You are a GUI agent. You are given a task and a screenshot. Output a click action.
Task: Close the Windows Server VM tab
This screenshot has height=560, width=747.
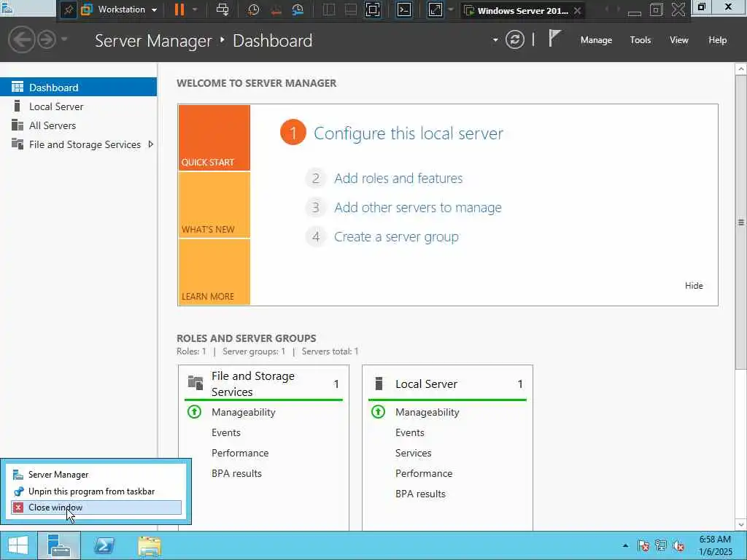click(x=578, y=10)
